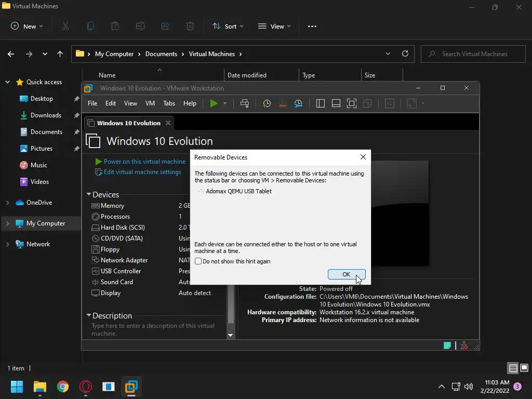This screenshot has width=532, height=399.
Task: Refresh the Virtual Machines folder
Action: (405, 54)
